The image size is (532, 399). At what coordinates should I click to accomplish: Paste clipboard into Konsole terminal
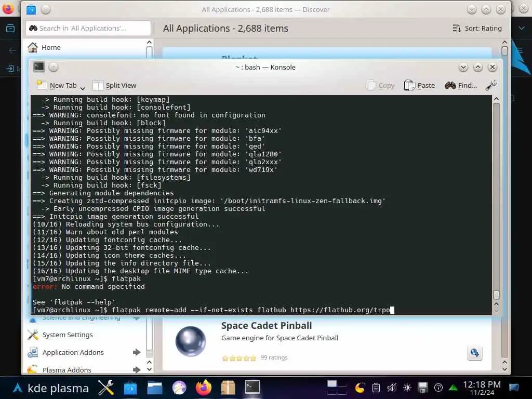[x=419, y=86]
